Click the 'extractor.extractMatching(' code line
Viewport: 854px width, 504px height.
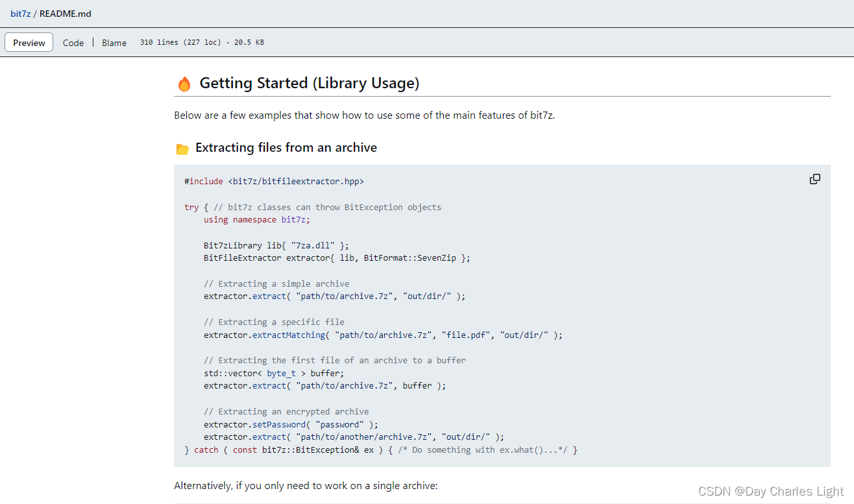click(383, 335)
